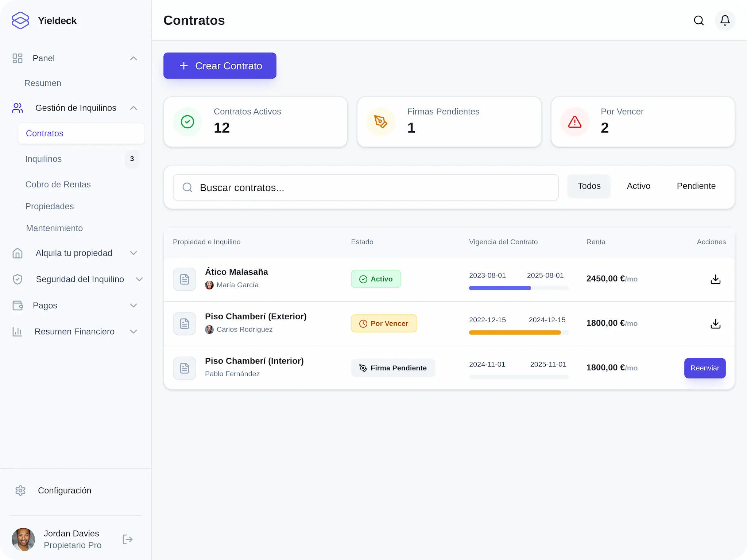The height and width of the screenshot is (560, 747).
Task: Open the Inquilinos menu item
Action: click(x=43, y=159)
